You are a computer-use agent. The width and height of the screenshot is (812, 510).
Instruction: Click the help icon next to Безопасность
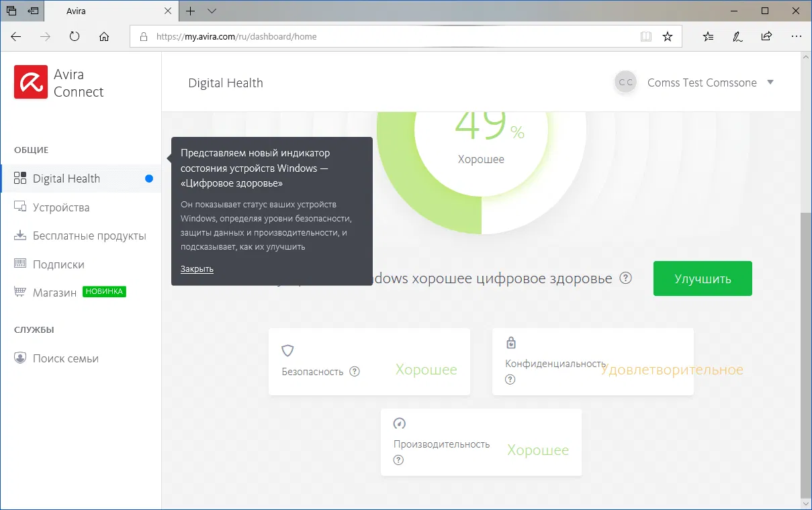[x=355, y=371]
